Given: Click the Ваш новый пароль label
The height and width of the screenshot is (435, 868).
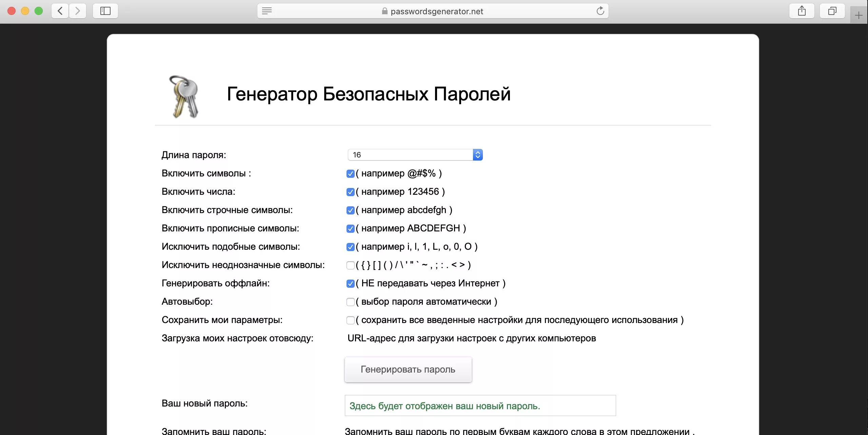Looking at the screenshot, I should [x=204, y=403].
